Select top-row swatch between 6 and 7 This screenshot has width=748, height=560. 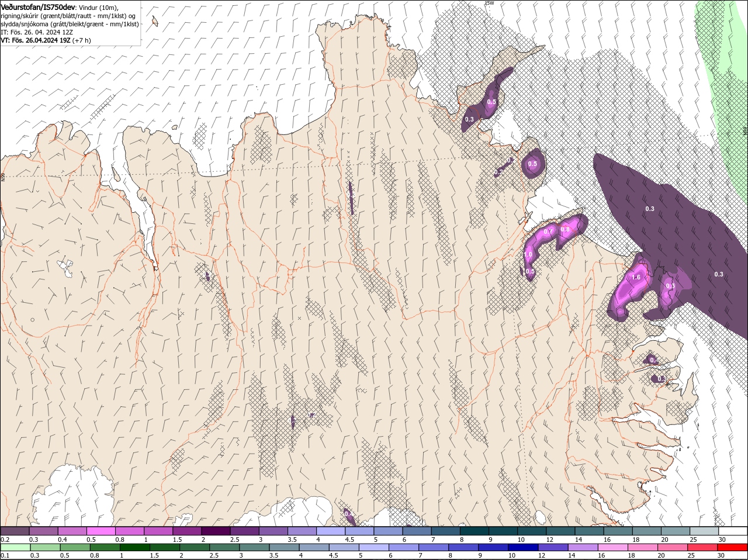coord(417,531)
